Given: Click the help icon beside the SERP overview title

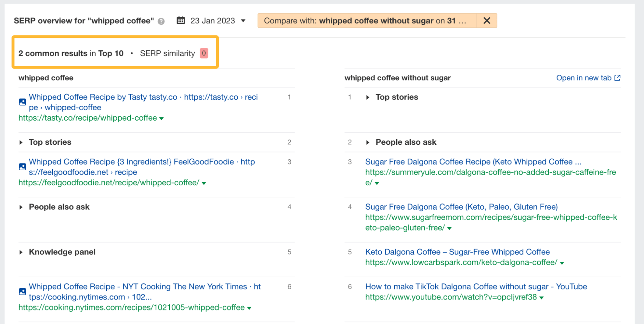Looking at the screenshot, I should [x=161, y=21].
